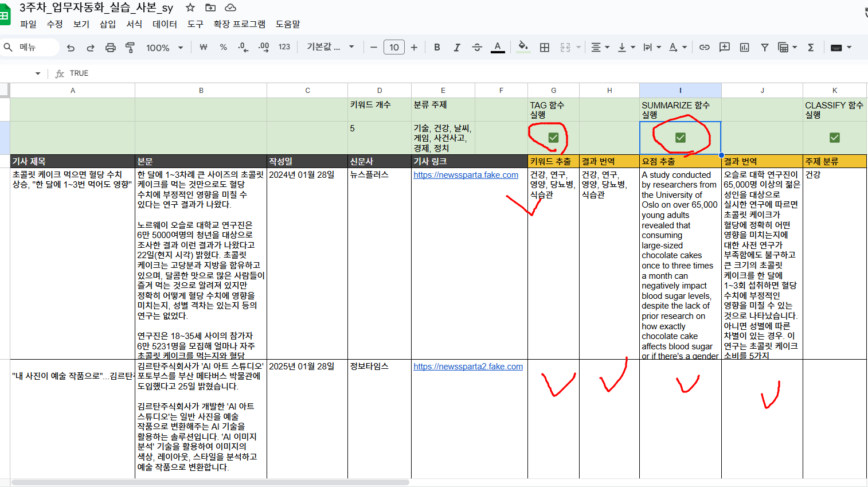This screenshot has height=487, width=868.
Task: Open the vertical align dropdown
Action: click(x=626, y=47)
